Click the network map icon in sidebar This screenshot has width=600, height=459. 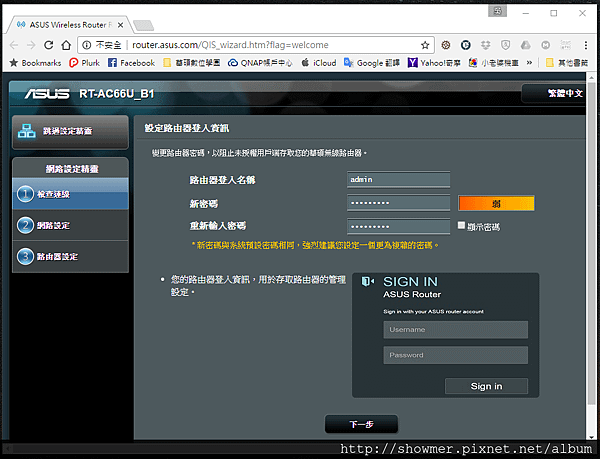point(26,131)
